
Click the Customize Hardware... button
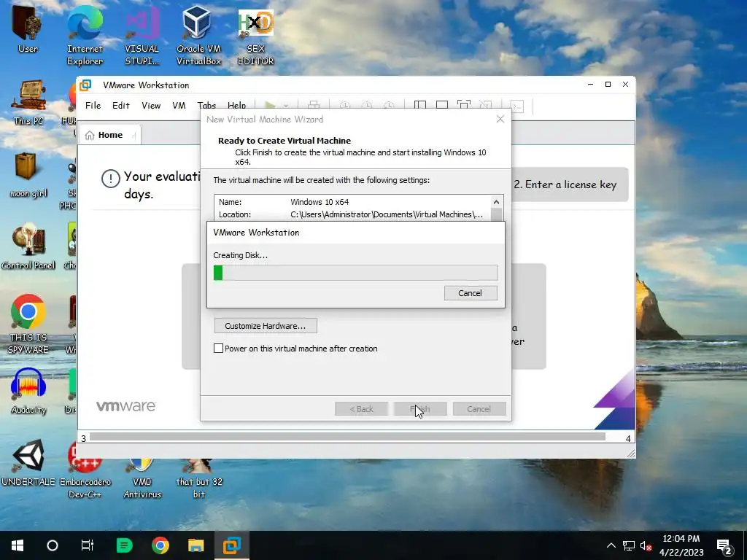266,326
